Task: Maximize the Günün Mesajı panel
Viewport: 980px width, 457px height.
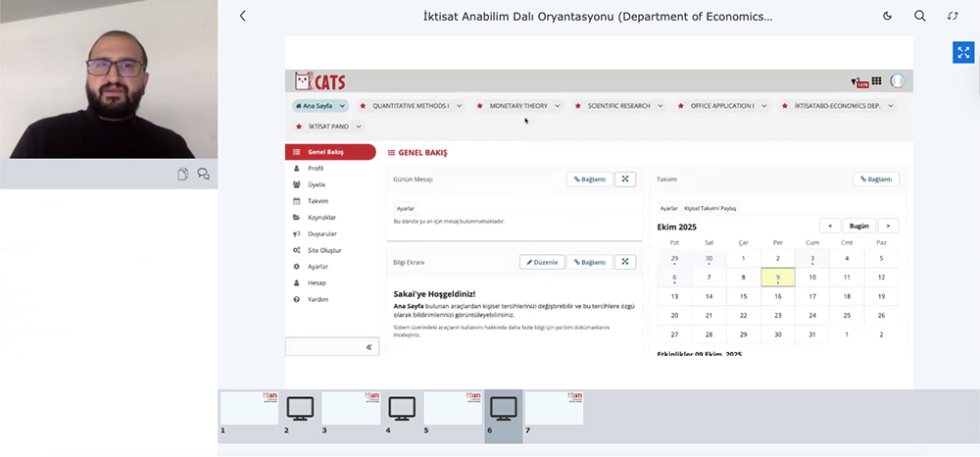Action: point(626,179)
